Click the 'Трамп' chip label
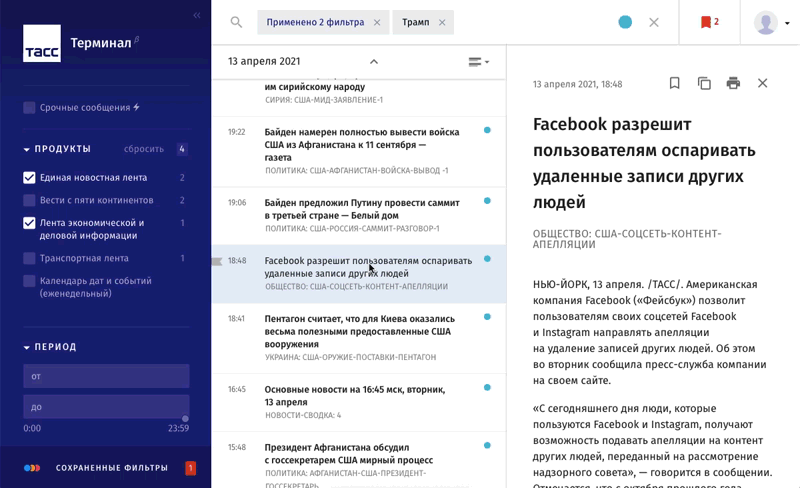Screen dimensions: 800x488 tap(415, 22)
